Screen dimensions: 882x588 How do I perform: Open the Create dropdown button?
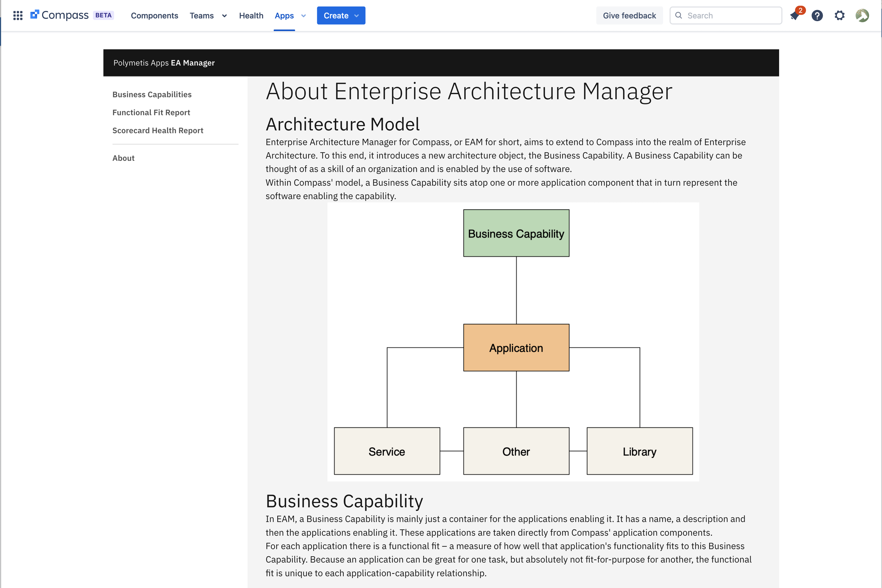[x=341, y=15]
